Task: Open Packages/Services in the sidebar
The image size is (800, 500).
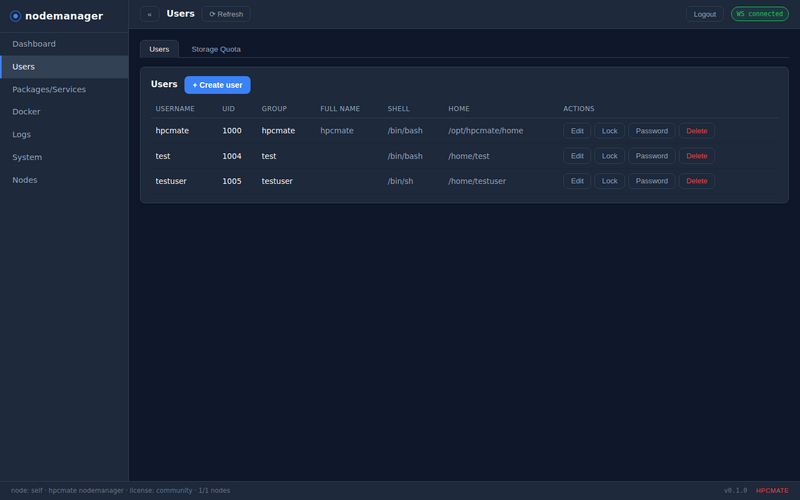Action: pos(64,89)
